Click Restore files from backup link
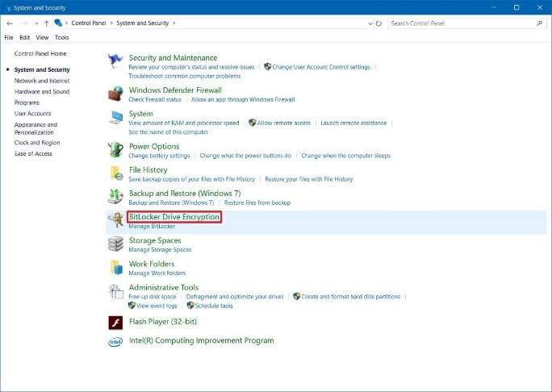Screen dimensions: 552x392 (257, 202)
